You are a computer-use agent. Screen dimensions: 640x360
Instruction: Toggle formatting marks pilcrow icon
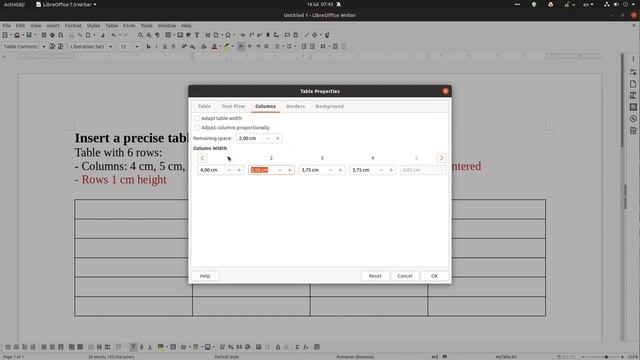pos(157,35)
